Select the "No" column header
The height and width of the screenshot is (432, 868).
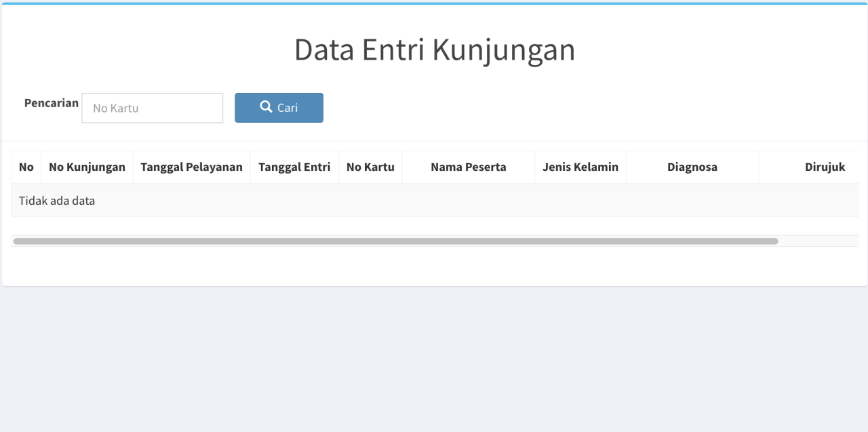(26, 167)
